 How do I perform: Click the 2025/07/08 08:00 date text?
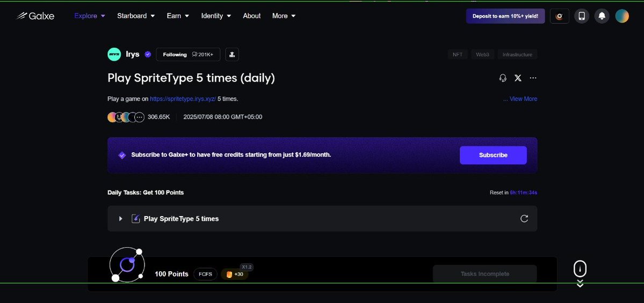222,117
